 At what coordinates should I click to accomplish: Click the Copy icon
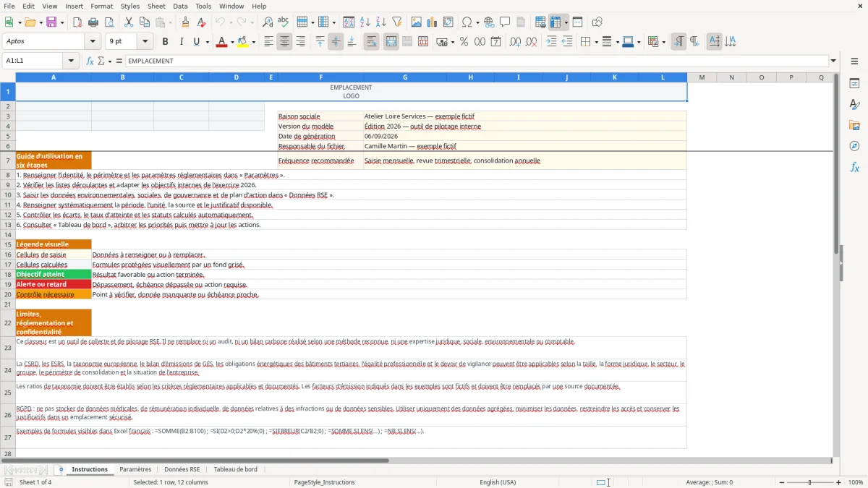145,22
